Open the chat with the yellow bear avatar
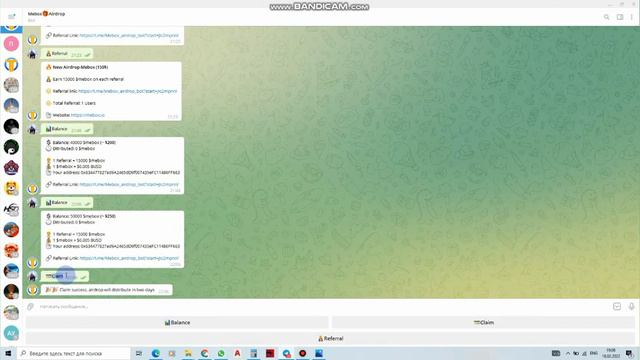 pyautogui.click(x=11, y=188)
